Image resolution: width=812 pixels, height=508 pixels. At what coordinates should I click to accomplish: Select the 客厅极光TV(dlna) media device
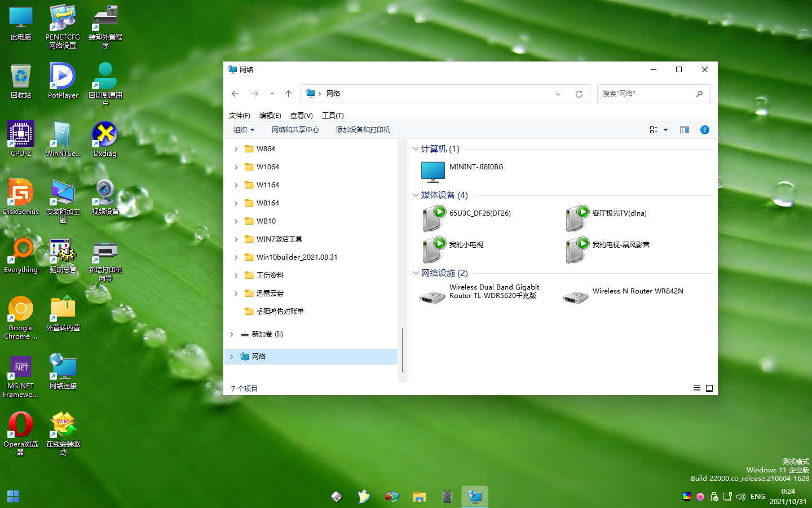607,218
